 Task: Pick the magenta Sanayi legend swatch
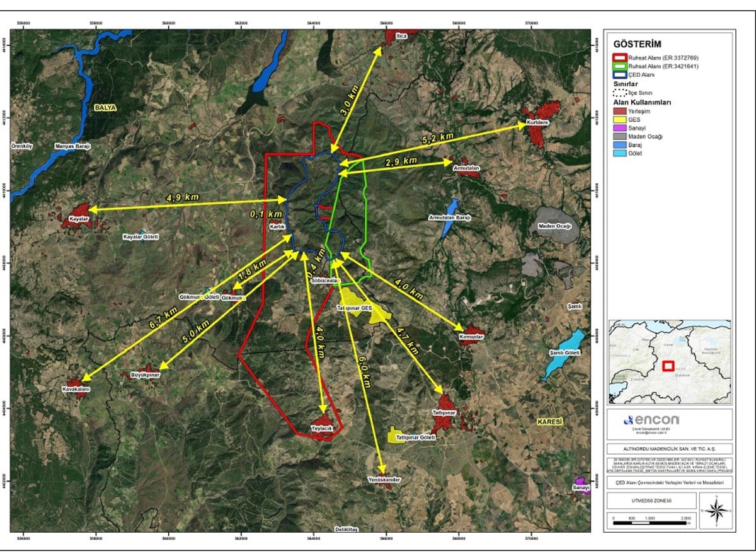pyautogui.click(x=620, y=128)
